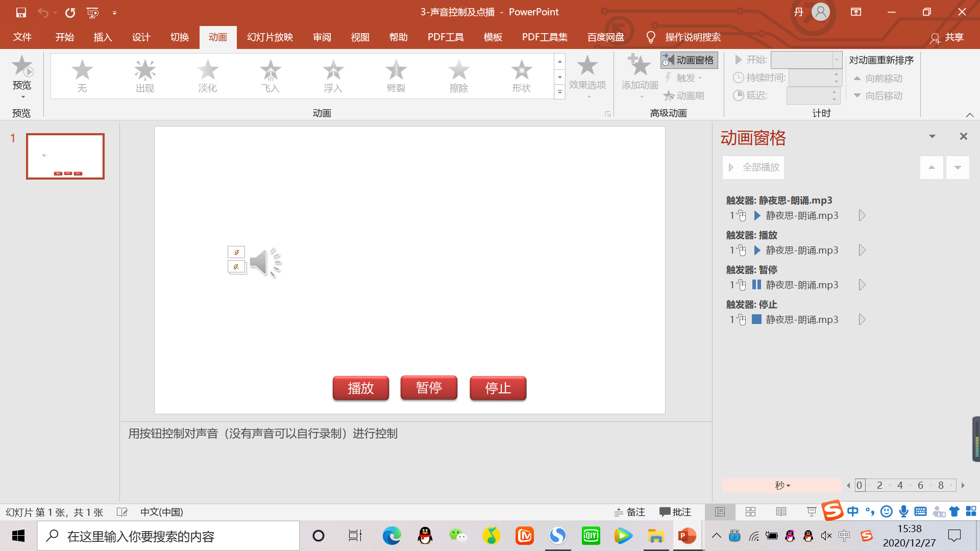980x551 pixels.
Task: Select the 出现 animation effect
Action: (x=145, y=76)
